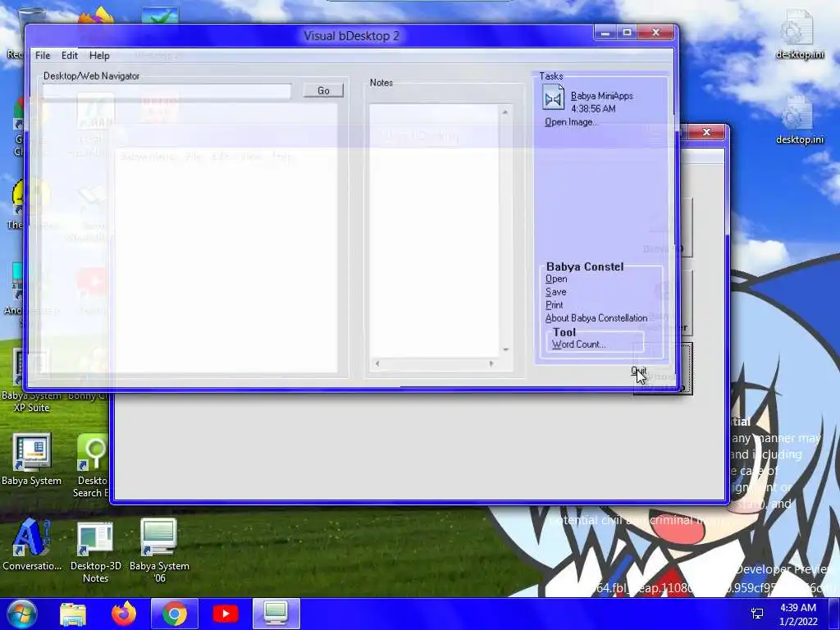Click the Open Image... link
The height and width of the screenshot is (630, 840).
[571, 122]
